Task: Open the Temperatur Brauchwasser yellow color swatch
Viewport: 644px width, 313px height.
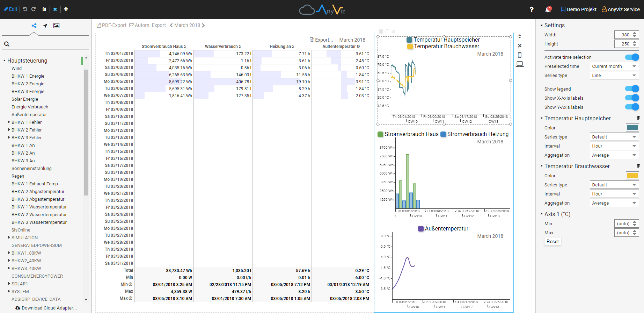Action: tap(632, 176)
